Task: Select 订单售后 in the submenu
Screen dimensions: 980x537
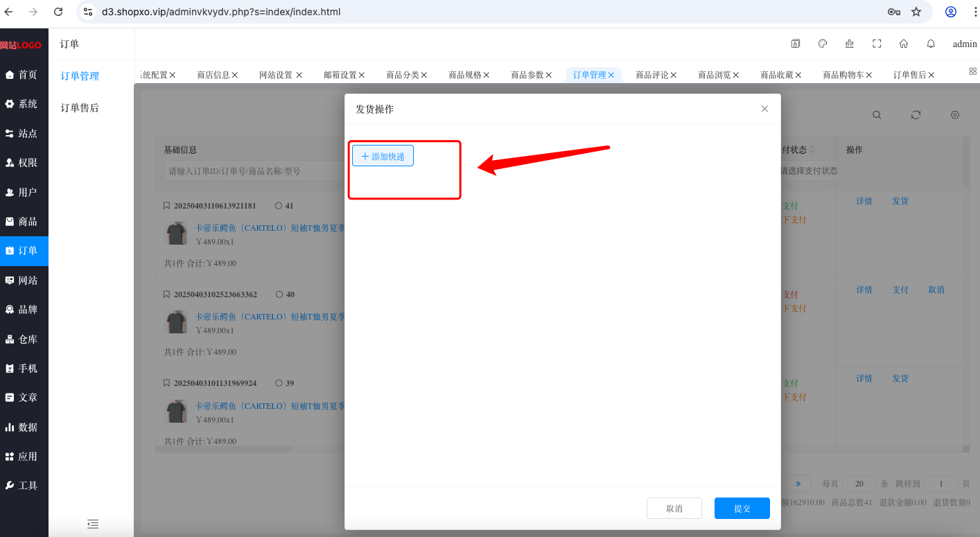Action: [80, 108]
